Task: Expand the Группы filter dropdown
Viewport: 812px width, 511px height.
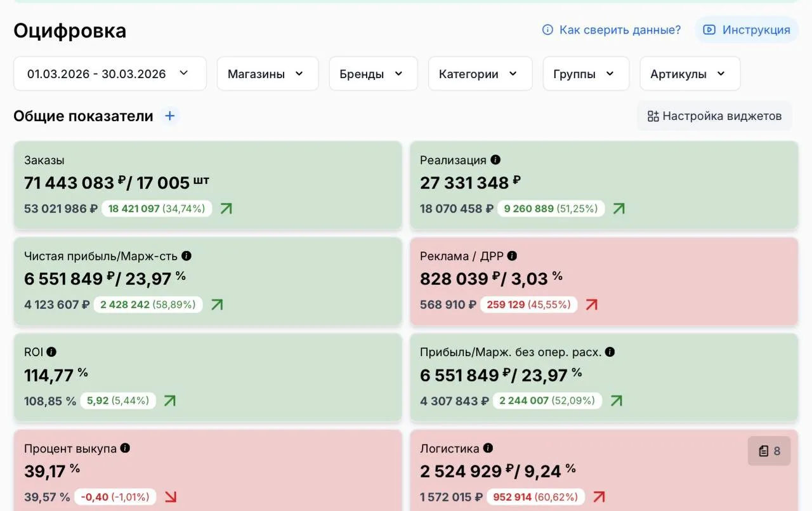Action: pos(586,74)
